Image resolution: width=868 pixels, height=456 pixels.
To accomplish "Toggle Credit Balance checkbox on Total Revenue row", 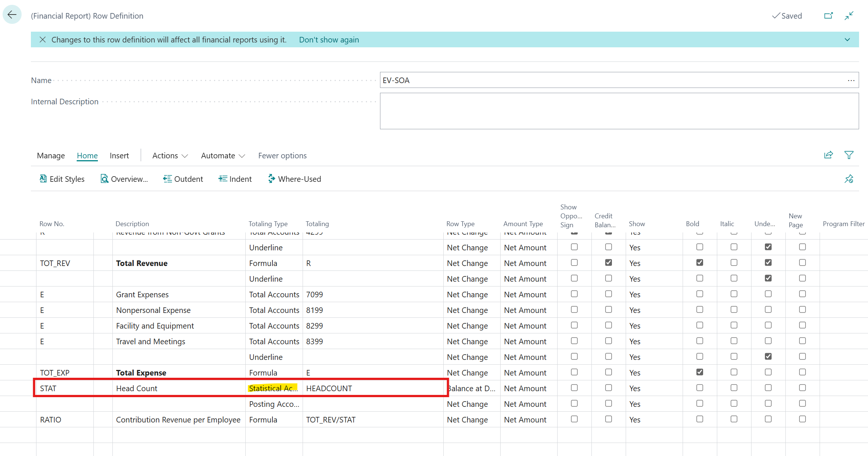I will coord(609,263).
